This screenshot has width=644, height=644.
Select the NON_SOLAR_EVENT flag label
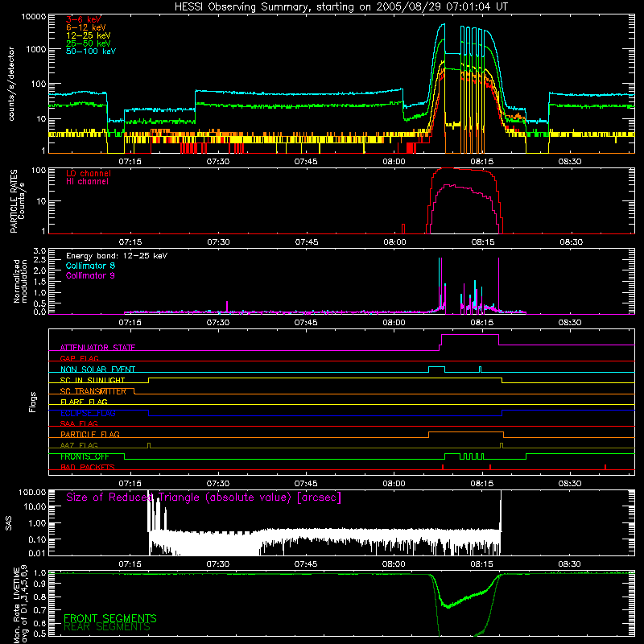point(97,369)
